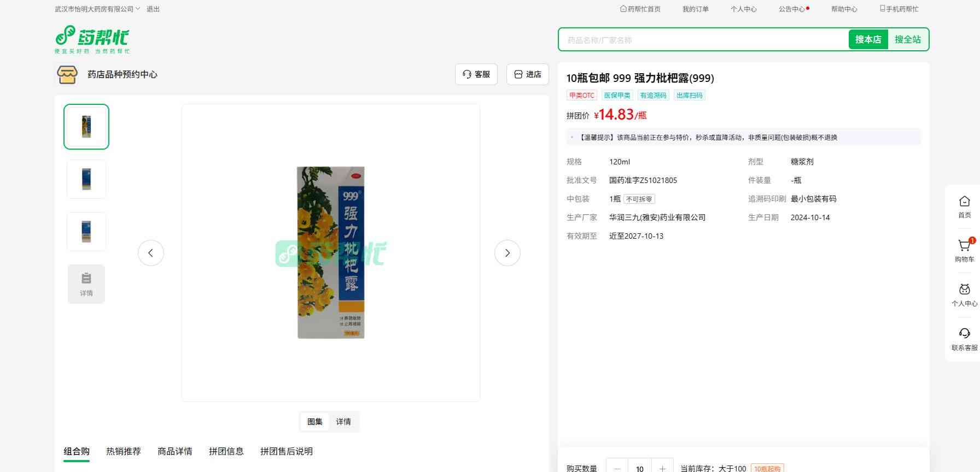Switch to the 拼团信息 tab
The height and width of the screenshot is (472, 980).
[x=226, y=451]
